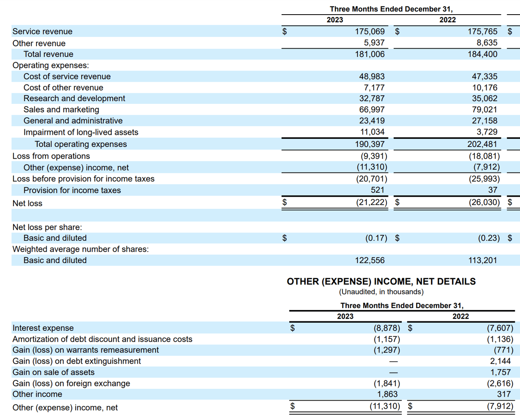Click the value 79,021
The width and height of the screenshot is (520, 420).
coord(485,109)
